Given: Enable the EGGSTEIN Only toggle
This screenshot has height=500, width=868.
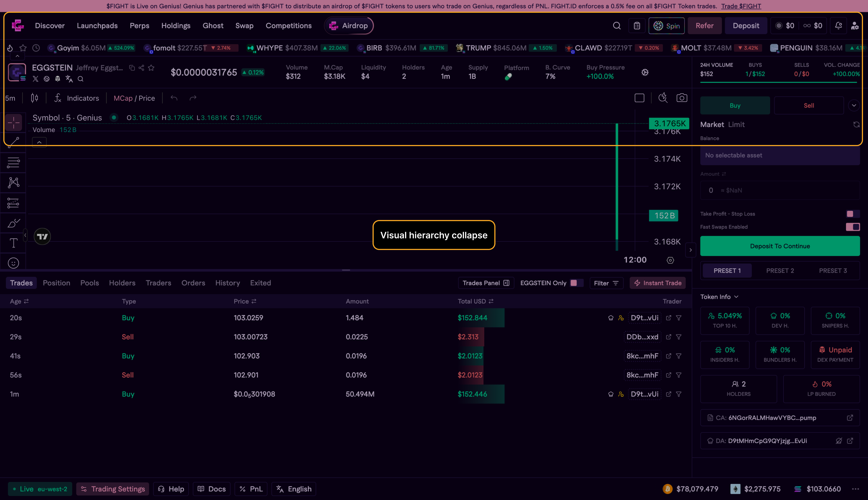Looking at the screenshot, I should click(576, 283).
